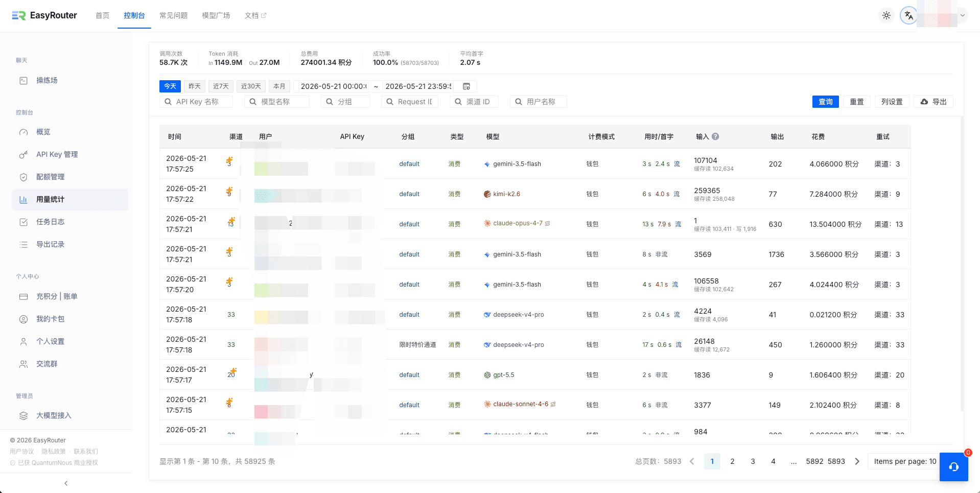Select the 昨天 date range button

pyautogui.click(x=195, y=86)
